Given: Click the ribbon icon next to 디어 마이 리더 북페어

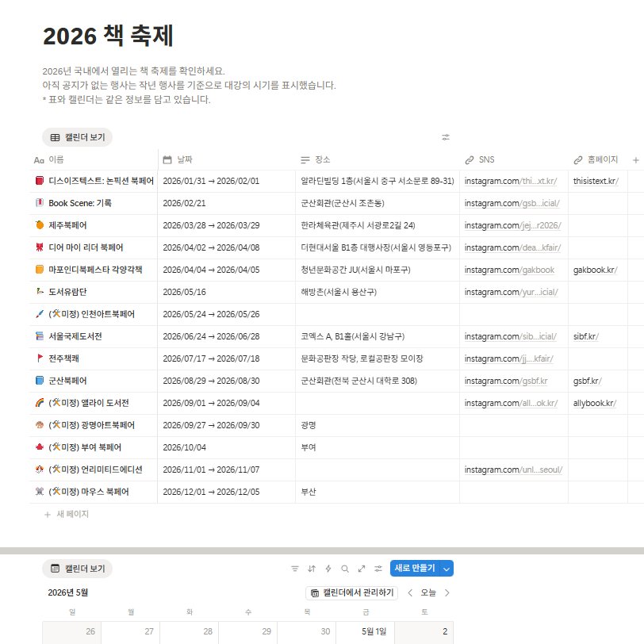Looking at the screenshot, I should [40, 247].
